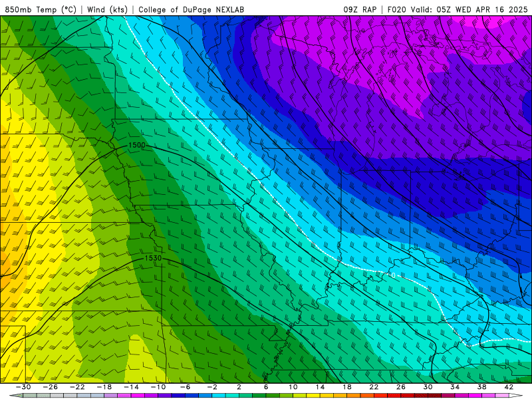The width and height of the screenshot is (532, 399).
Task: Click the 6 tick label on the legend
Action: pyautogui.click(x=266, y=387)
